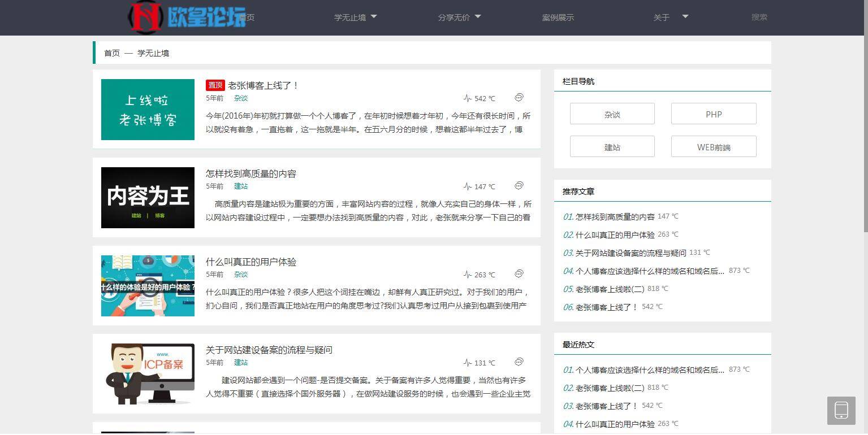Click the comment bubble icon on 老张博客上线了！
Screen dimensions: 868x435
(519, 98)
